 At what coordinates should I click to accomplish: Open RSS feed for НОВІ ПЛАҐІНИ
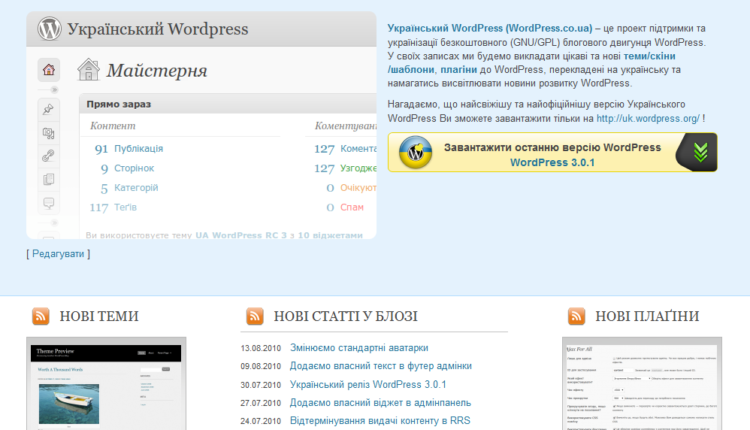click(576, 316)
